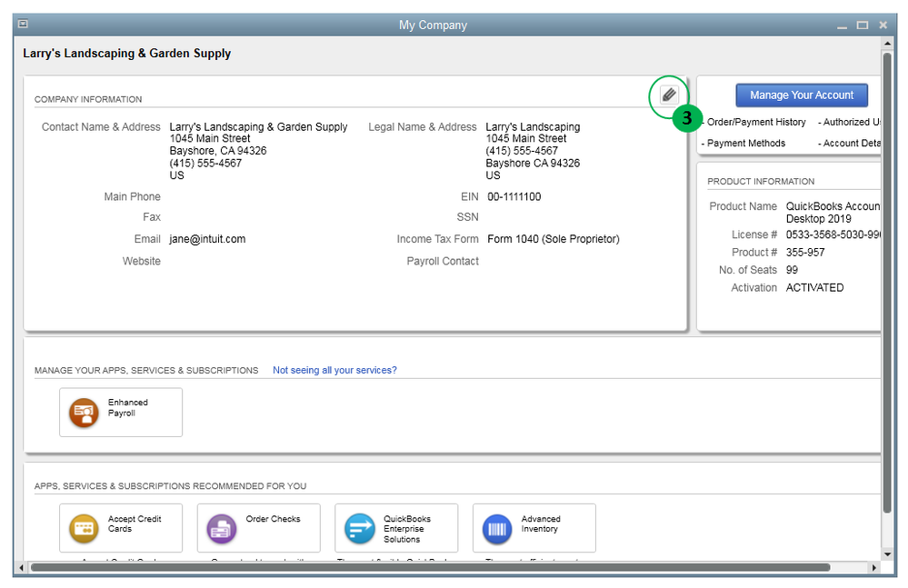Click the QuickBooks Enterprise Solutions label
This screenshot has width=908, height=588.
(x=407, y=529)
